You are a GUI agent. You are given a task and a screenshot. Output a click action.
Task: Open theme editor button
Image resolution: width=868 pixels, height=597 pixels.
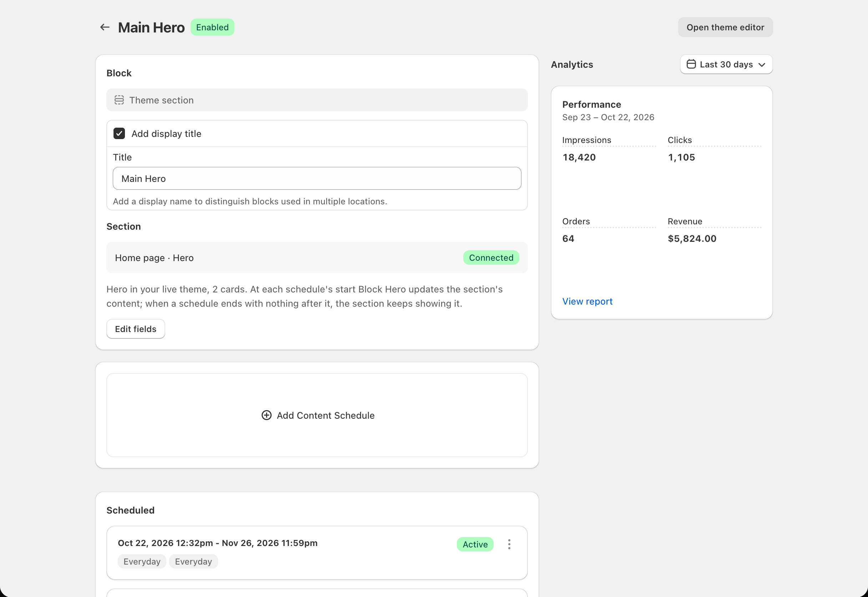pyautogui.click(x=725, y=27)
